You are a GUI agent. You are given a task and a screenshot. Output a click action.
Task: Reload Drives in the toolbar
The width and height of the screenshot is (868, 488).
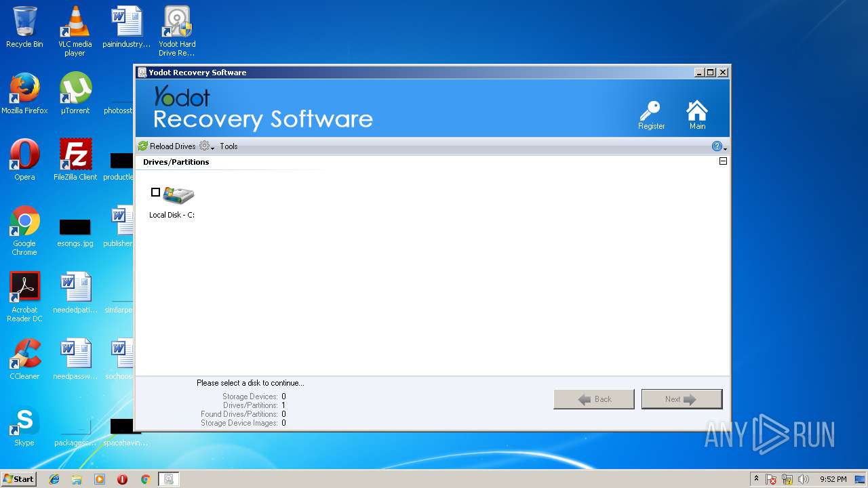(167, 146)
